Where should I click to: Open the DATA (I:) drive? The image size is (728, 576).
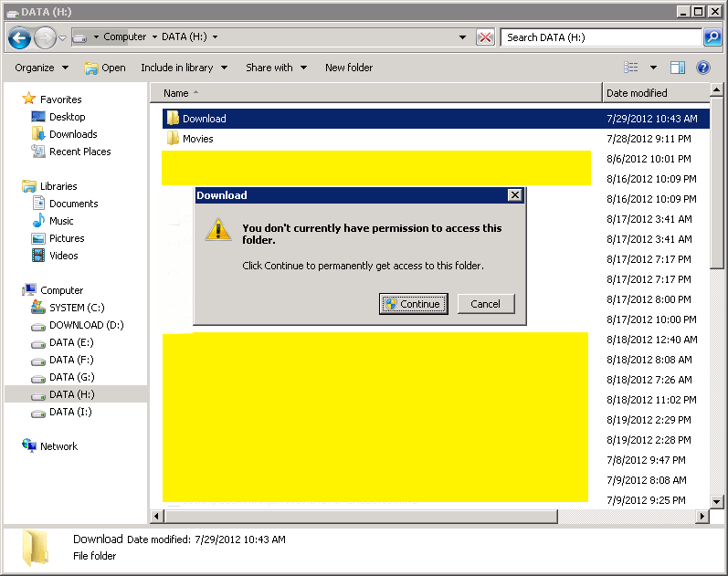61,413
